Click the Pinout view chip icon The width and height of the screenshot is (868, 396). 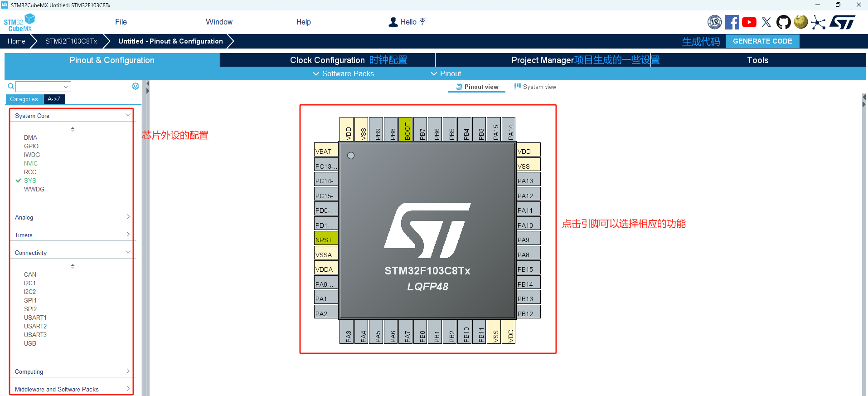click(459, 87)
